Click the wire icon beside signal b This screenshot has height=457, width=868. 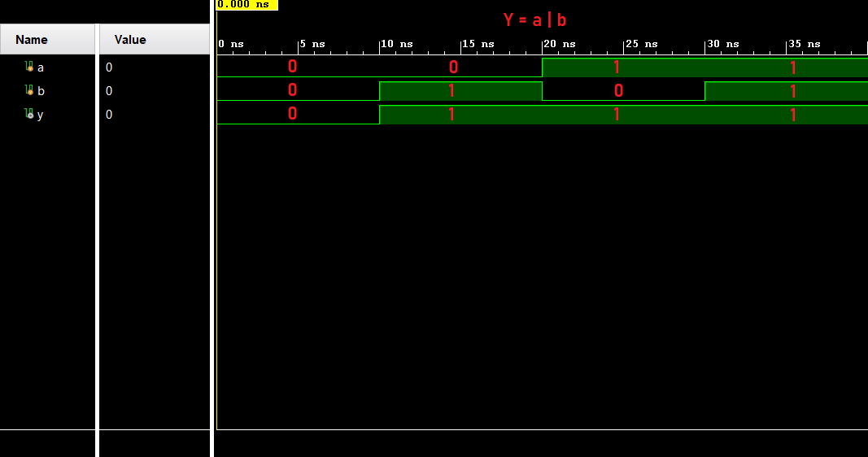(29, 90)
